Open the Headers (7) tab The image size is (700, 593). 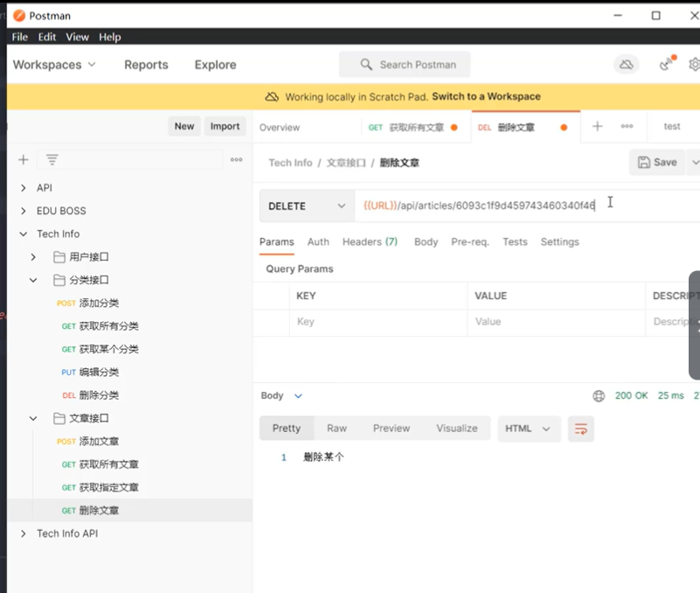[370, 241]
